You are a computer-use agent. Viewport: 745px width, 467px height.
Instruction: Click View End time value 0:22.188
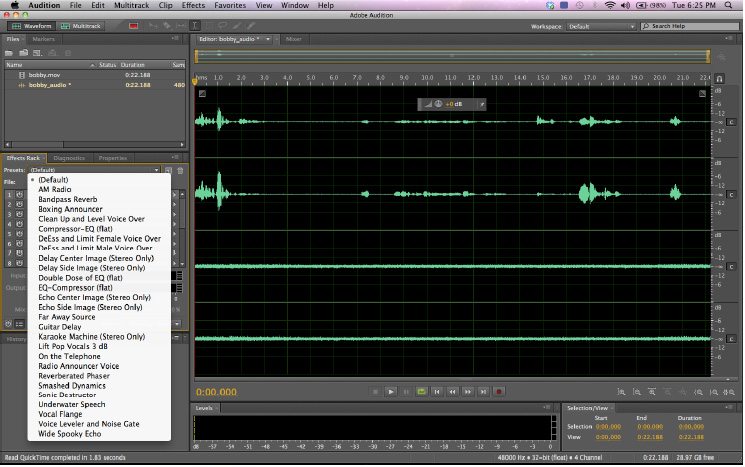tap(650, 437)
